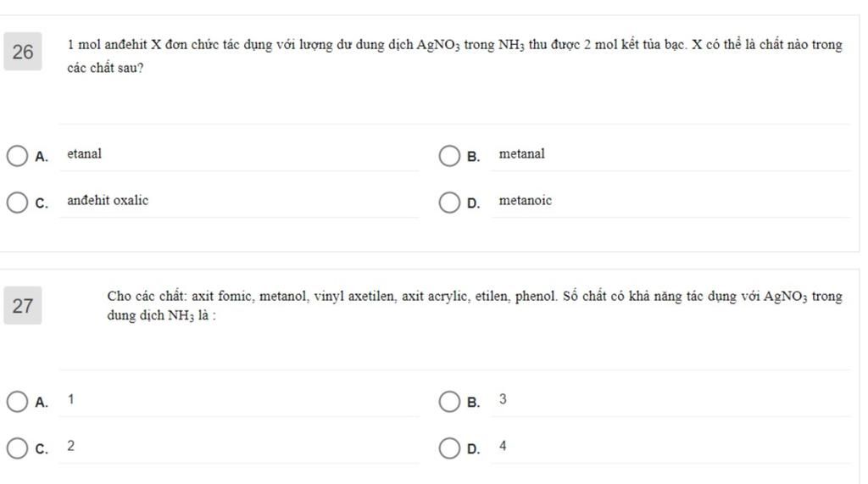Click the question 27 prompt text
Image resolution: width=868 pixels, height=484 pixels.
tap(475, 306)
